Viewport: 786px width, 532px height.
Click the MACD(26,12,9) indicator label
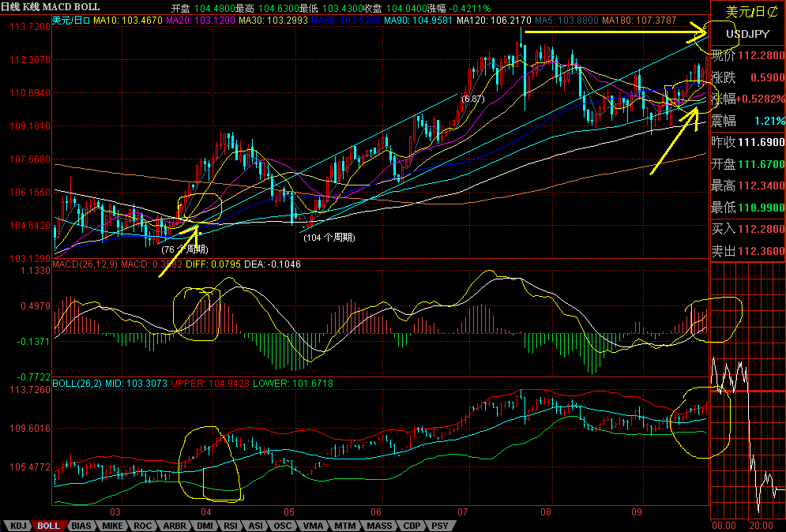85,264
